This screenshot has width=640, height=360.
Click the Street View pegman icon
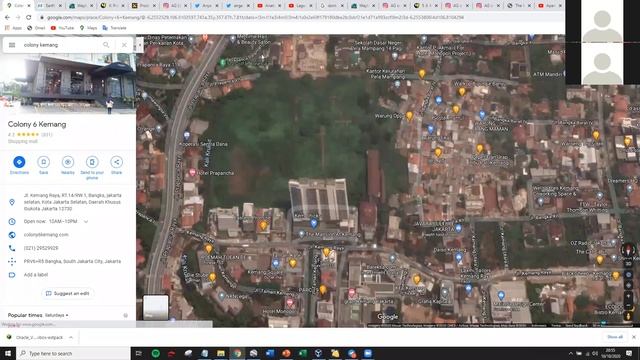[x=629, y=316]
